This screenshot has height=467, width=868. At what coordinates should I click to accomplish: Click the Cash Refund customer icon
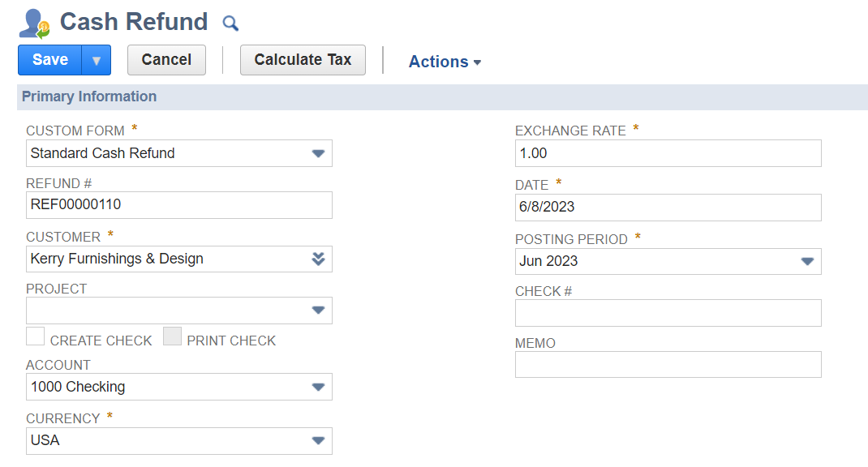pyautogui.click(x=34, y=23)
